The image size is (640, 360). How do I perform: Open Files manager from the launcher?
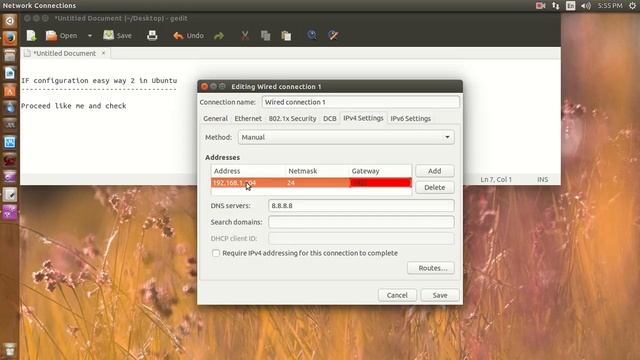point(10,56)
